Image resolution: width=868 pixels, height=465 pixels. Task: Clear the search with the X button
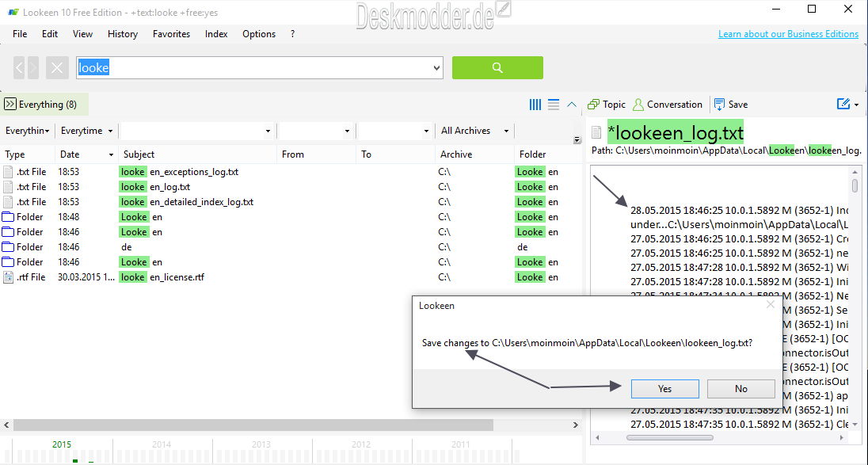(x=57, y=67)
